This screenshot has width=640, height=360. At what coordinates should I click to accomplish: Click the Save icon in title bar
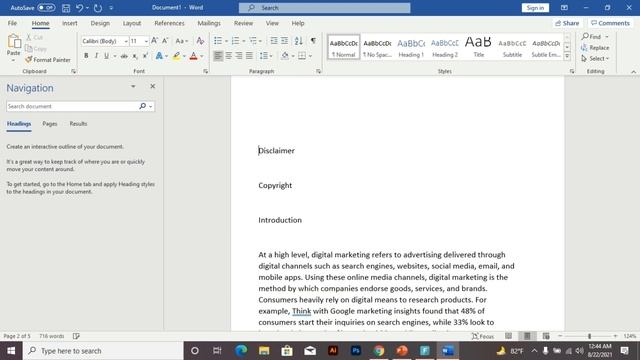(66, 8)
